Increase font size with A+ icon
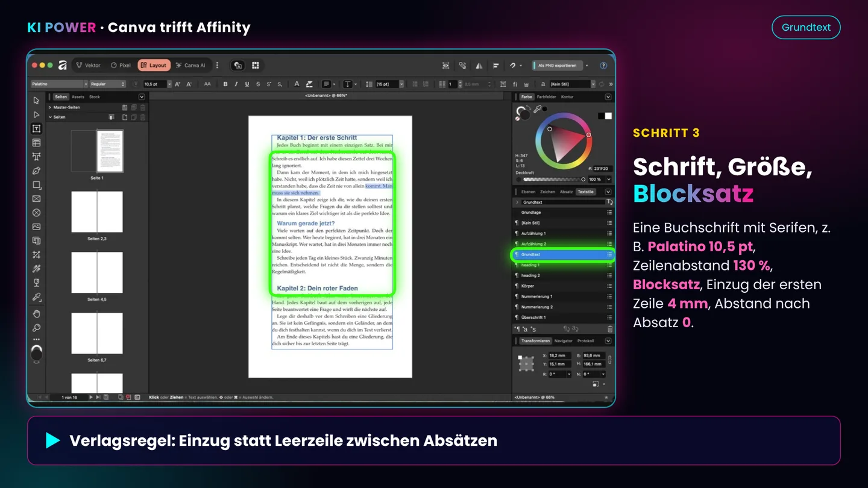868x488 pixels. tap(178, 84)
